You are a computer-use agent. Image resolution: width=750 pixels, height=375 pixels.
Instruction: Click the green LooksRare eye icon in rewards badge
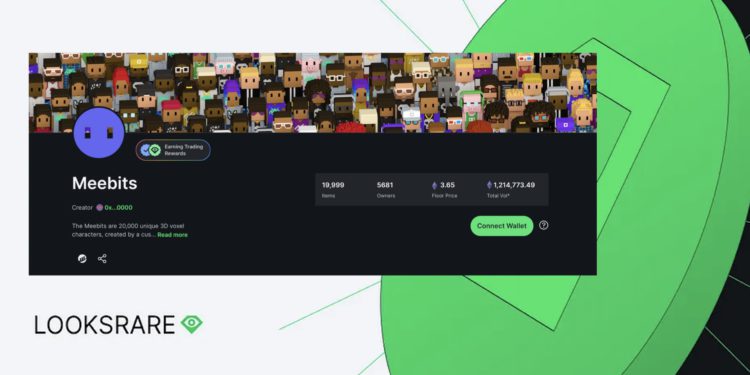[154, 150]
